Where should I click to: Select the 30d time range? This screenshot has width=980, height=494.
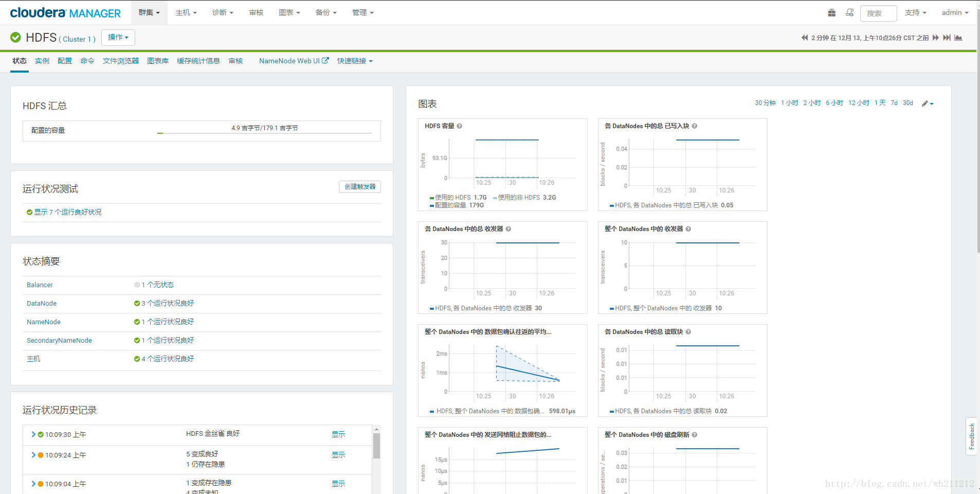pyautogui.click(x=908, y=103)
